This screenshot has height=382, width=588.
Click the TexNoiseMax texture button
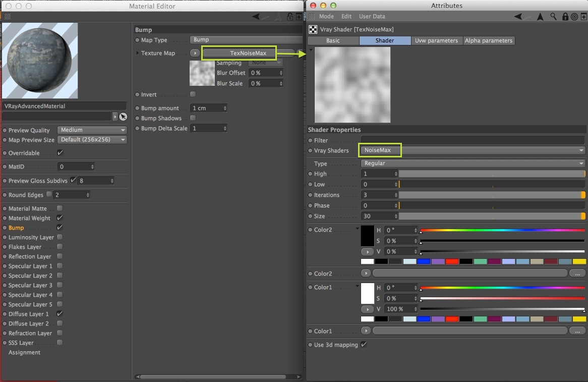(248, 53)
